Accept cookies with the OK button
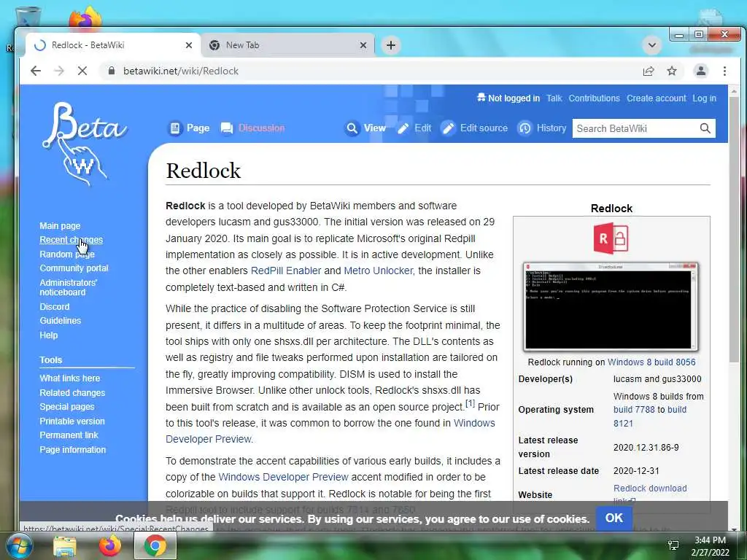The height and width of the screenshot is (560, 747). 614,518
